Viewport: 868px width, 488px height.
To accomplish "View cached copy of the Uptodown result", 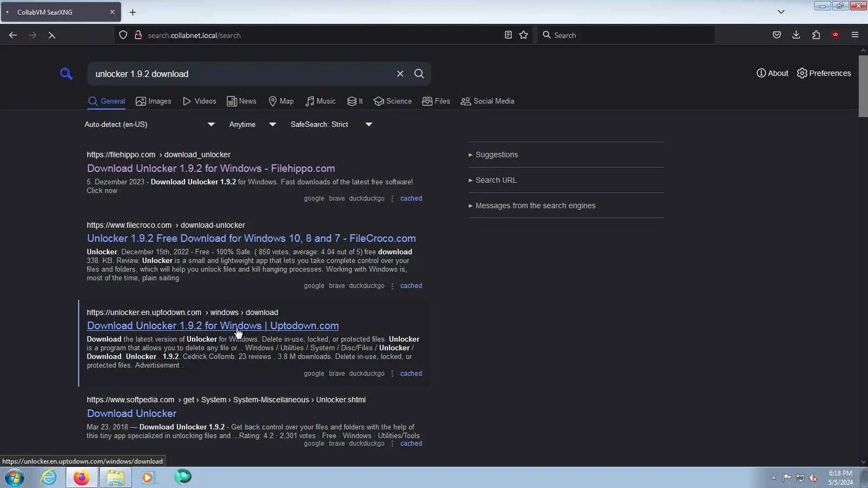I will pyautogui.click(x=411, y=374).
